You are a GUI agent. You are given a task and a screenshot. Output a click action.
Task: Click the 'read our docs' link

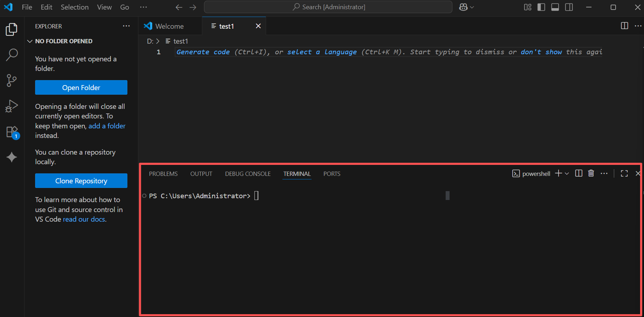point(84,219)
